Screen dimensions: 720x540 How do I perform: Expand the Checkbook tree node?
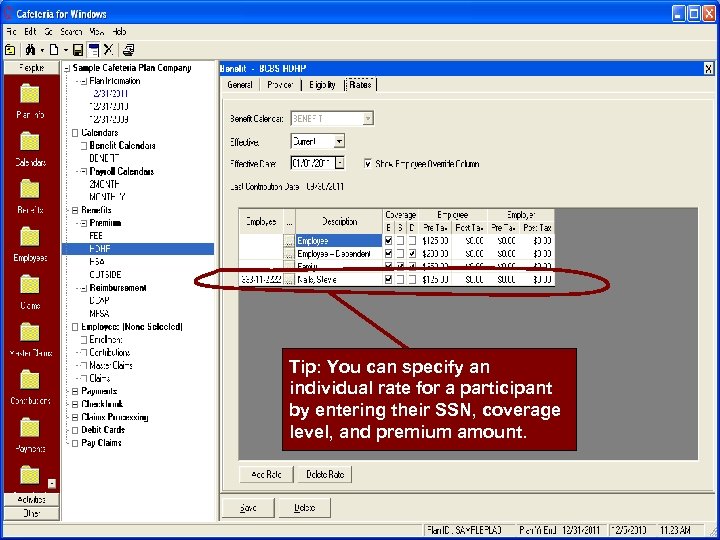pos(75,405)
